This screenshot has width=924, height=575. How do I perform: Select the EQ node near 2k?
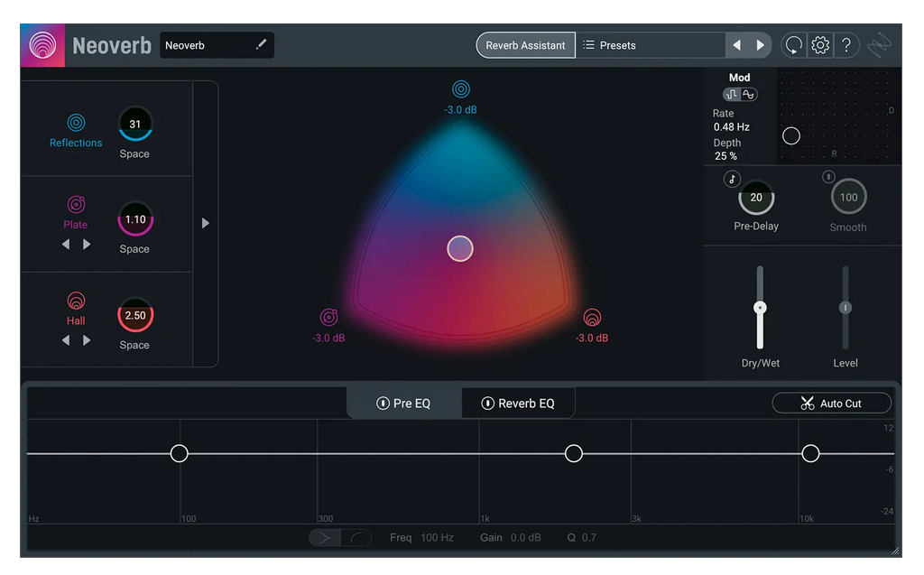573,453
